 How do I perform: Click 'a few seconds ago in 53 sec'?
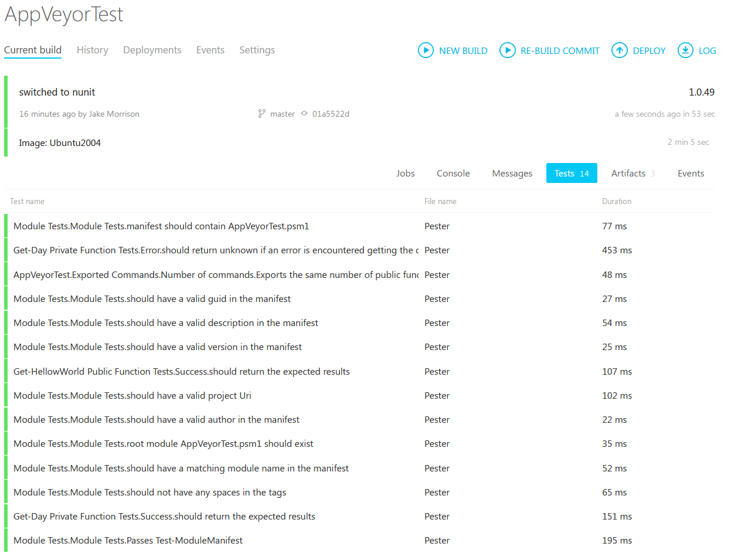pyautogui.click(x=665, y=114)
